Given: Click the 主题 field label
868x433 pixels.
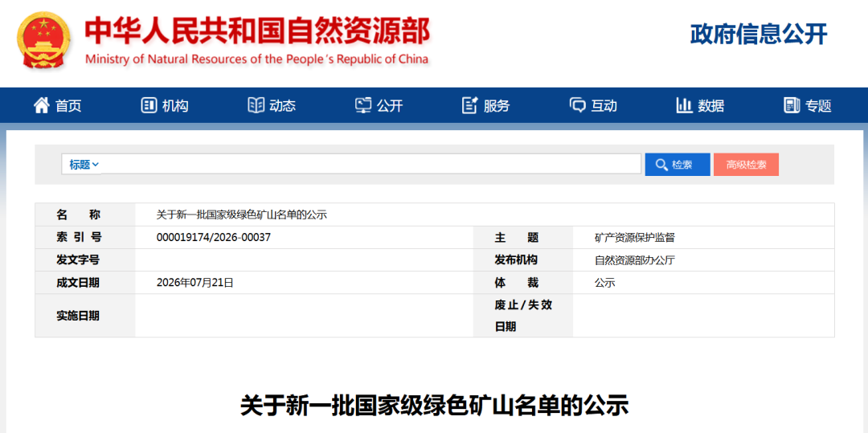Looking at the screenshot, I should (x=517, y=238).
